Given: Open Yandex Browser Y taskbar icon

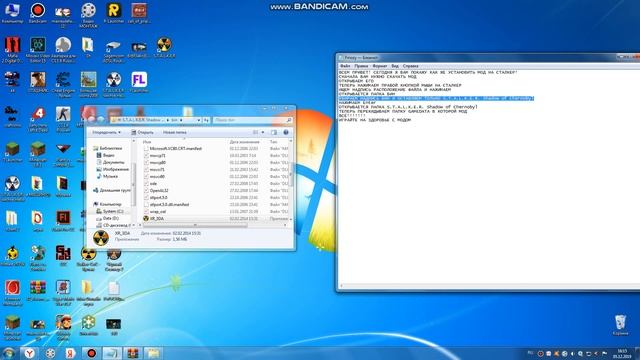Looking at the screenshot, I should (x=29, y=353).
